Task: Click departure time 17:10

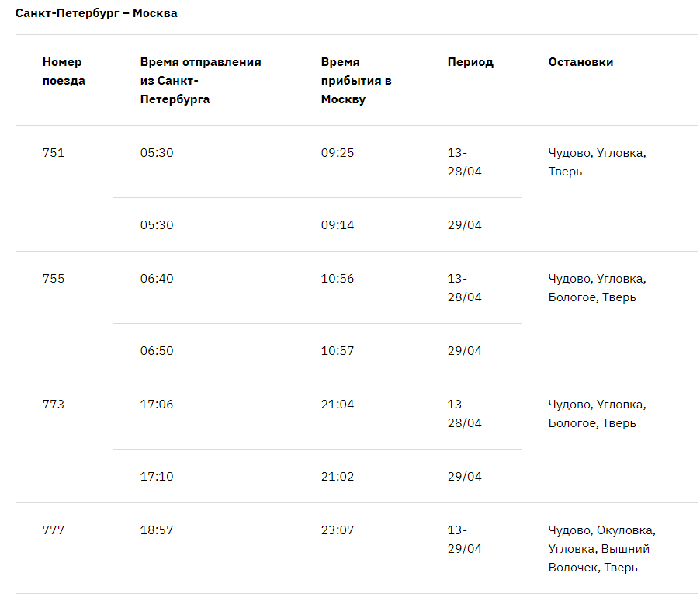Action: pos(156,477)
